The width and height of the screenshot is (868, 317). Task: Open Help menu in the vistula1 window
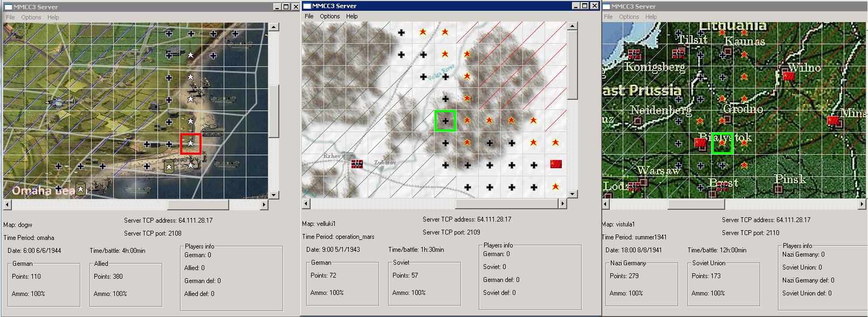click(651, 17)
